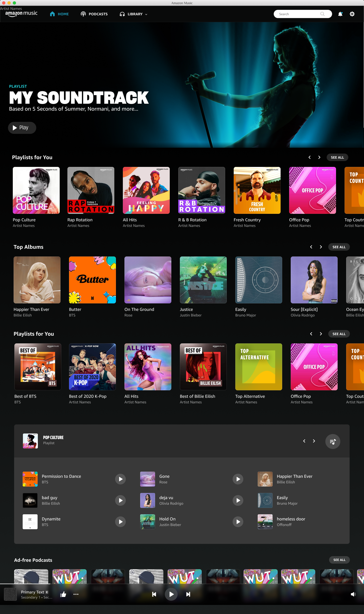The width and height of the screenshot is (364, 614).
Task: Play current track in player bar
Action: click(x=171, y=594)
